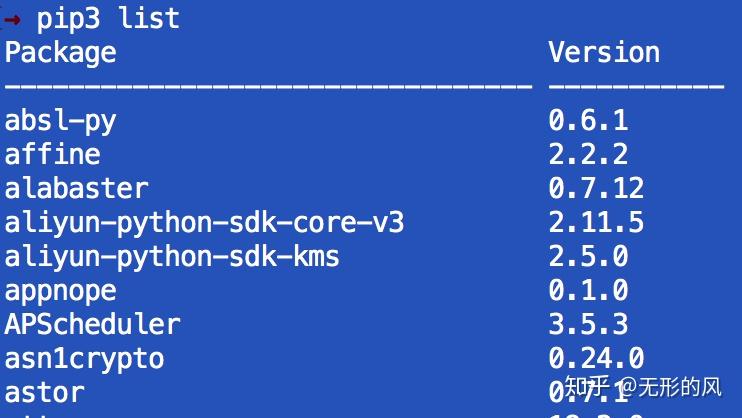
Task: Click the astor package name
Action: pos(45,392)
